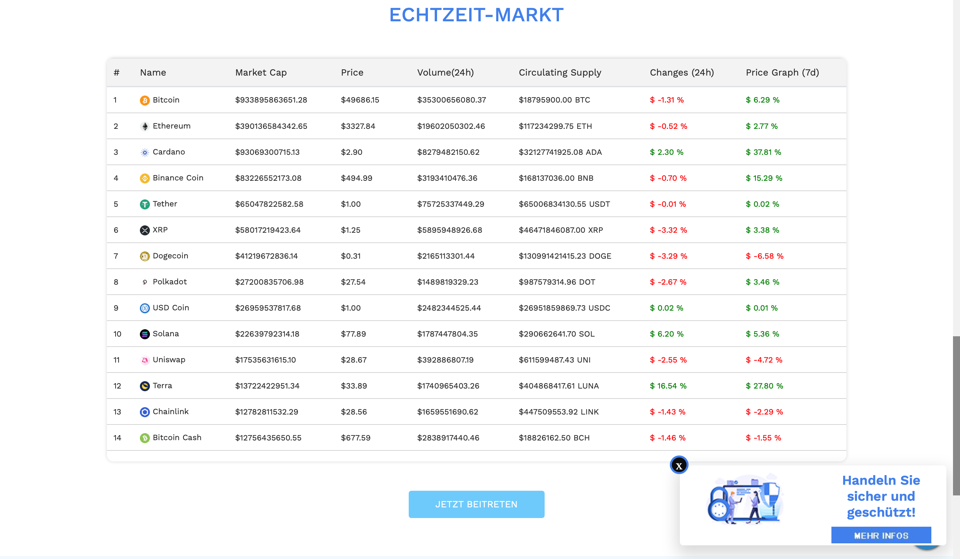Click the Ethereum name text
The image size is (960, 559).
point(171,126)
